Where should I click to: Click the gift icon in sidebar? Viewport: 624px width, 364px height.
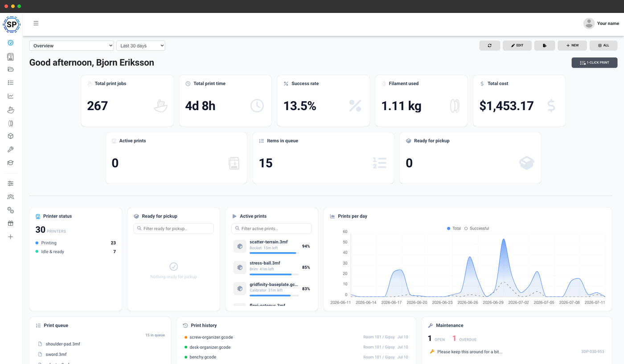pyautogui.click(x=11, y=223)
